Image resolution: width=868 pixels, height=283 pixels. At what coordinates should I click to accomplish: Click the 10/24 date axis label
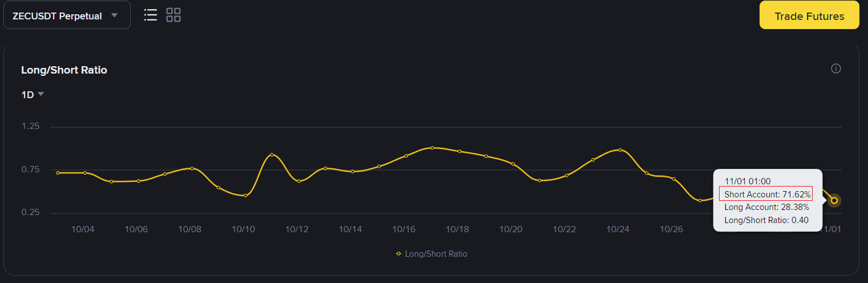click(x=617, y=229)
